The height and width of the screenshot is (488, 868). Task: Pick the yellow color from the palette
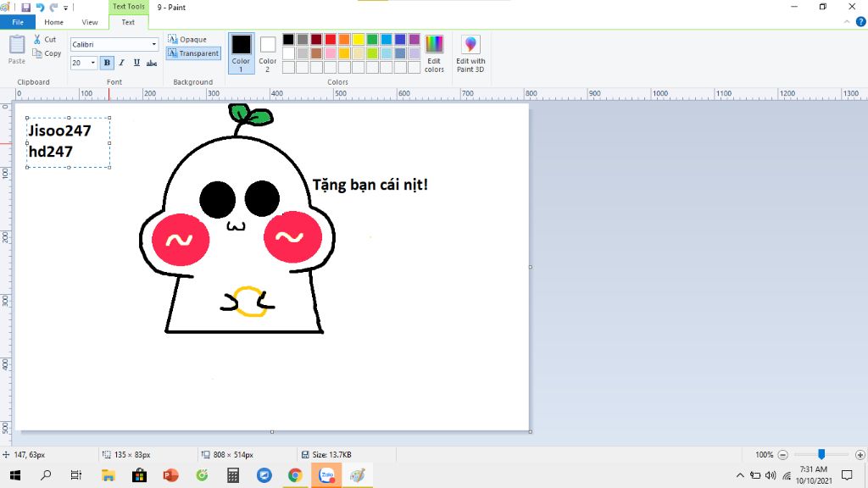(x=359, y=39)
